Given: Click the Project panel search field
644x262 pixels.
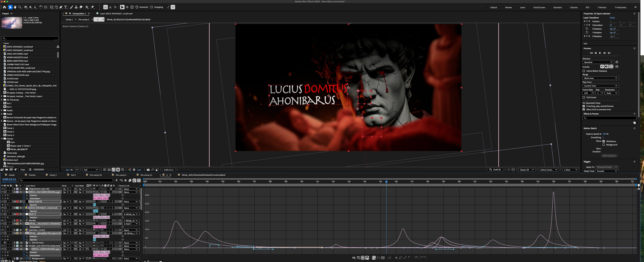Looking at the screenshot, I should (30, 38).
